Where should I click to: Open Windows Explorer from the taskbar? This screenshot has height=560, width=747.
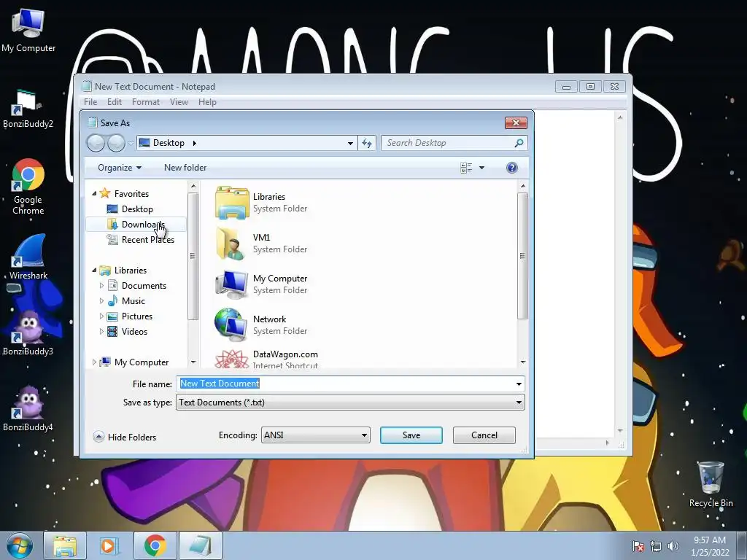64,545
